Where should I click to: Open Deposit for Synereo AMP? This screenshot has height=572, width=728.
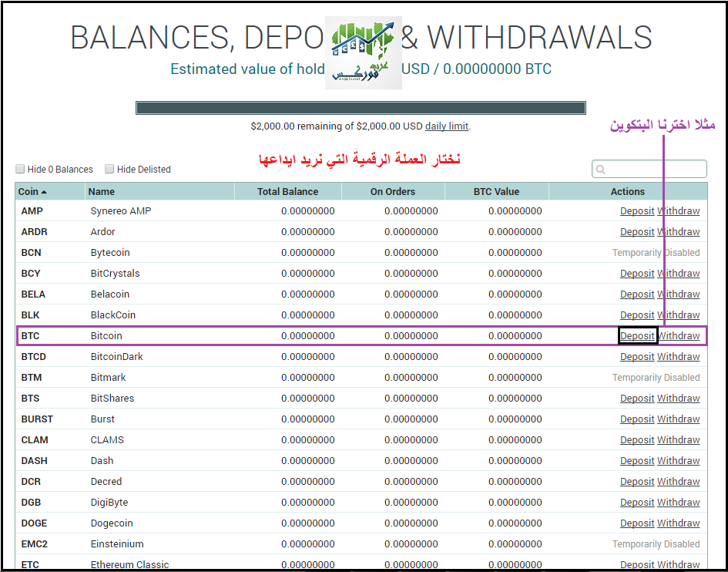point(637,211)
